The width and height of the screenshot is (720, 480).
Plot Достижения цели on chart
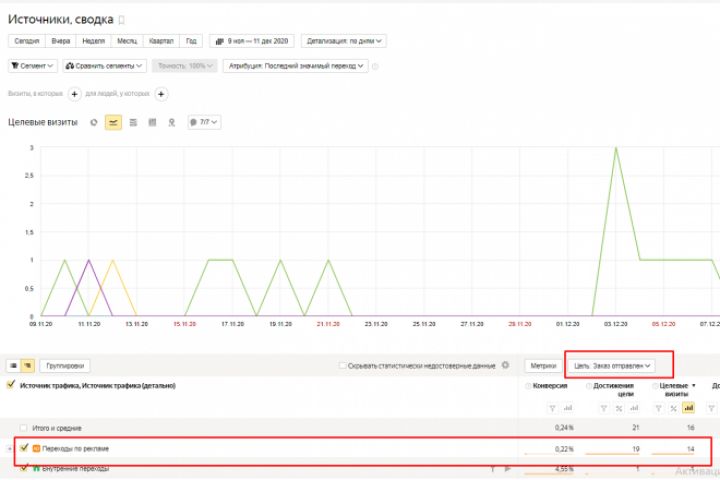pyautogui.click(x=634, y=408)
